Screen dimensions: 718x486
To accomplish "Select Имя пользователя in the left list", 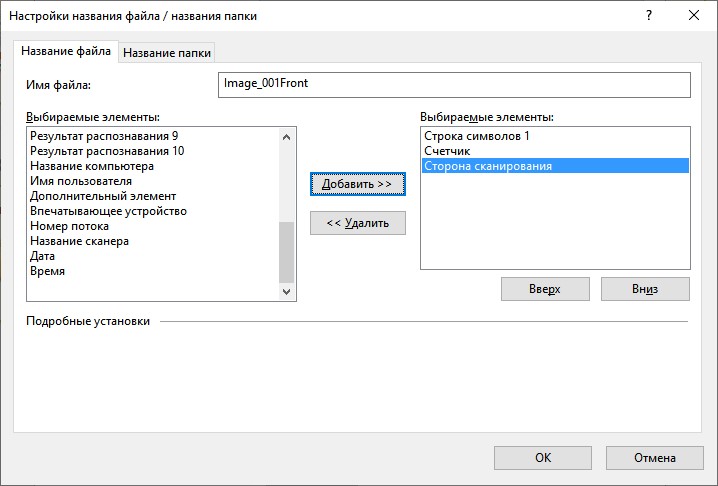I will pos(154,181).
